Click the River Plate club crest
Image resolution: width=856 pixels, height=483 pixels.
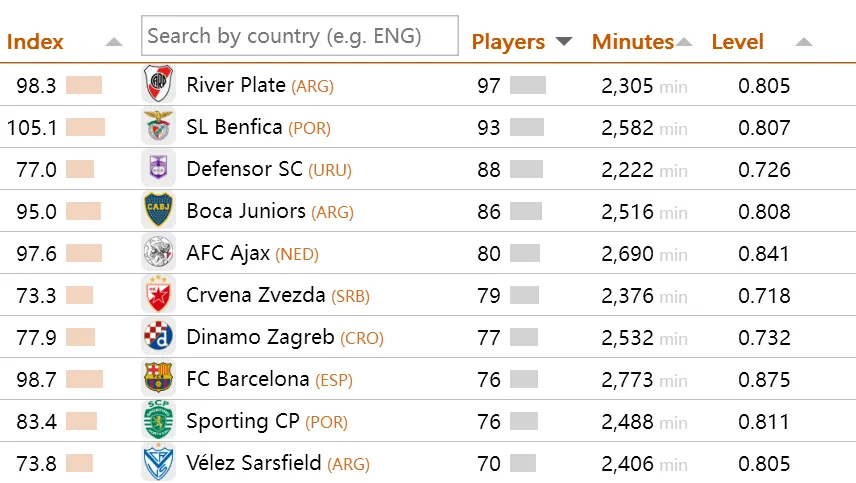click(x=158, y=85)
